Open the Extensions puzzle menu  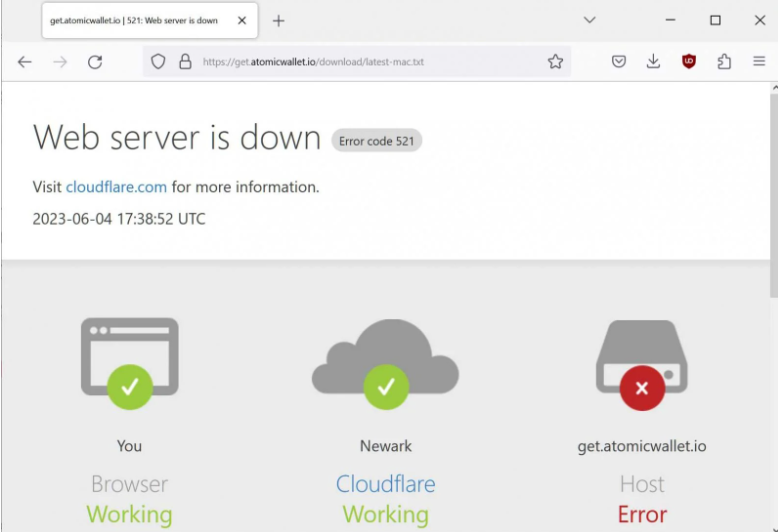point(724,62)
